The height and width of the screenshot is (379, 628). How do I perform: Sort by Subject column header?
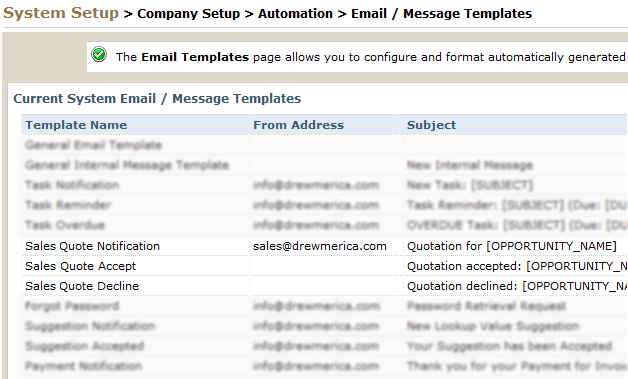431,125
